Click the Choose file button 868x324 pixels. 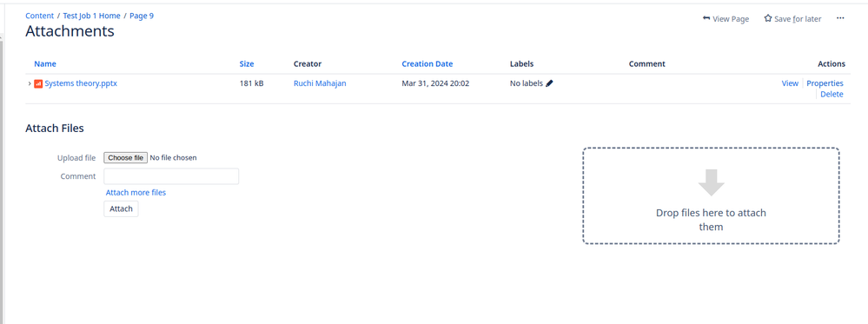126,158
